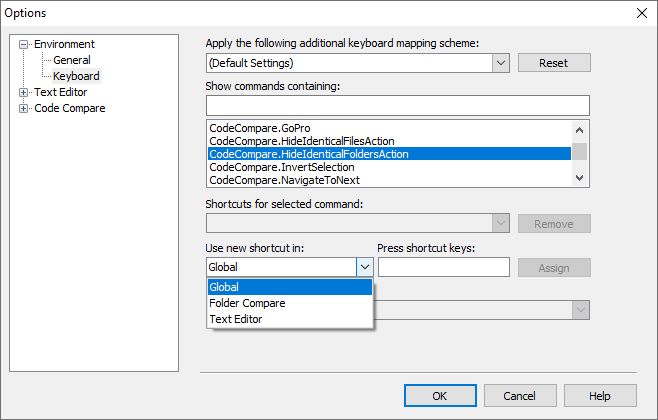Open Help for this dialog

click(600, 396)
